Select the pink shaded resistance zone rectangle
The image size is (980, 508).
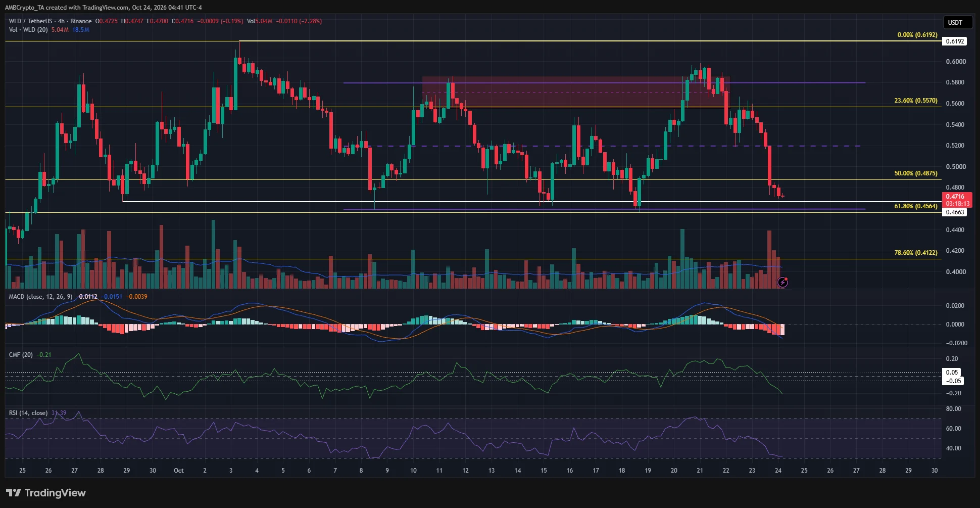(576, 91)
